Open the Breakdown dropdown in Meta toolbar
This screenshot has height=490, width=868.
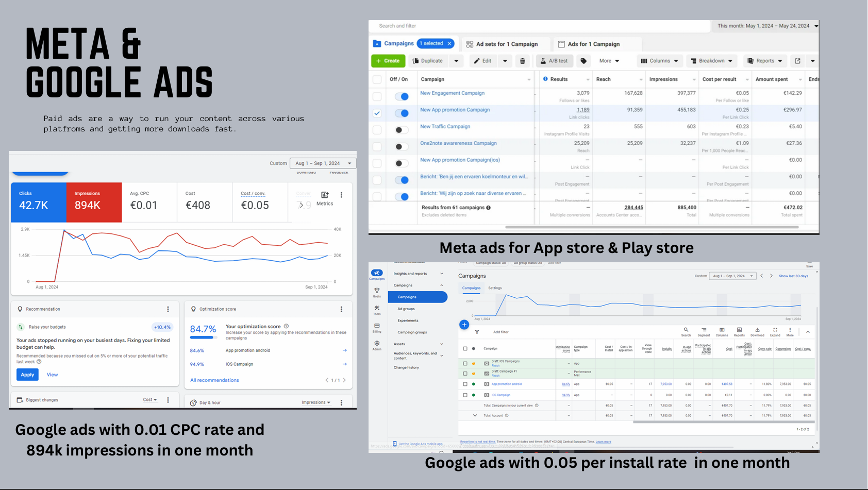711,60
